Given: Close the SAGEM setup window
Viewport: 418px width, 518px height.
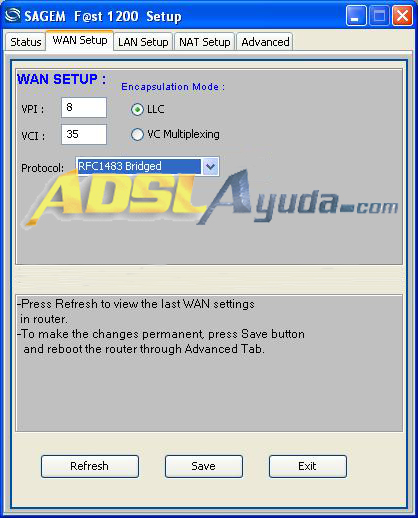Looking at the screenshot, I should [x=402, y=15].
